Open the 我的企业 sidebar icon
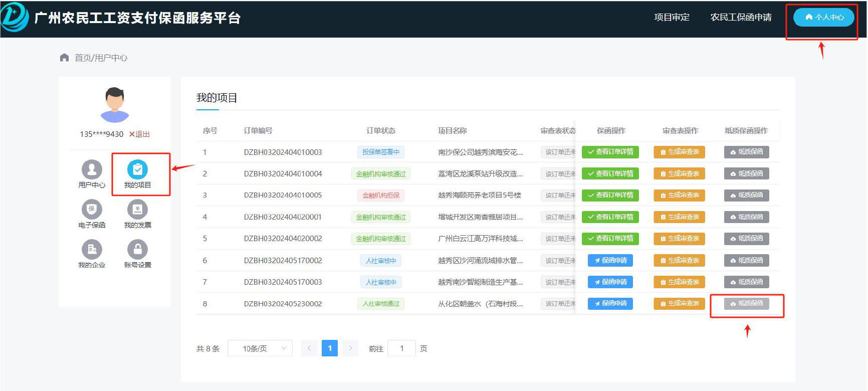This screenshot has height=391, width=868. pos(92,249)
